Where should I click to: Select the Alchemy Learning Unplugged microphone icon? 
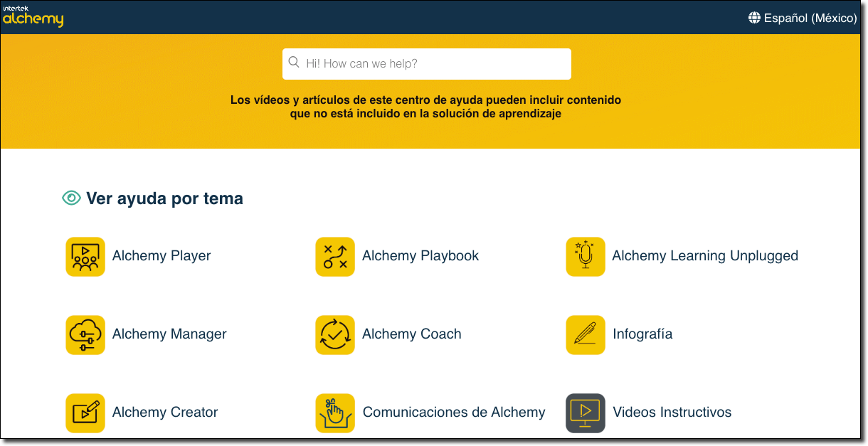pyautogui.click(x=586, y=256)
